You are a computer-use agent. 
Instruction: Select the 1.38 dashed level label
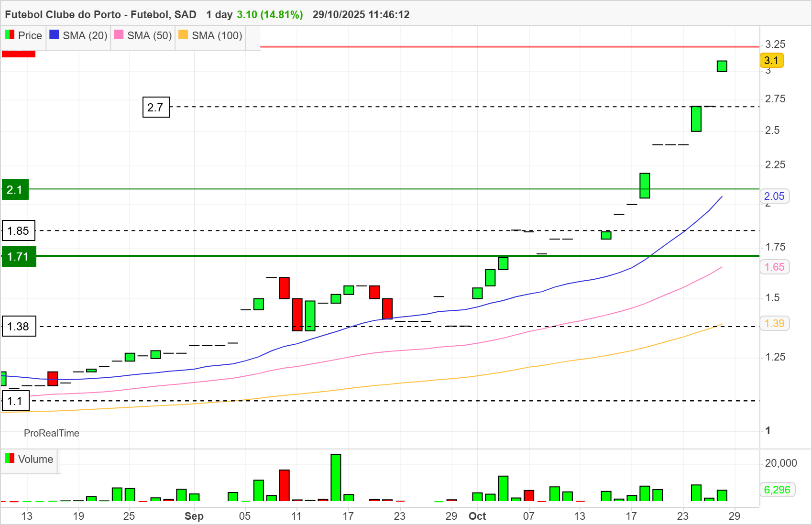19,327
